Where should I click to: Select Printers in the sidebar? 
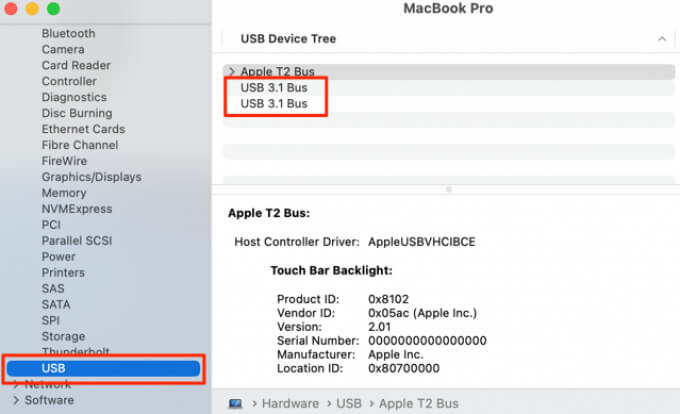(63, 273)
